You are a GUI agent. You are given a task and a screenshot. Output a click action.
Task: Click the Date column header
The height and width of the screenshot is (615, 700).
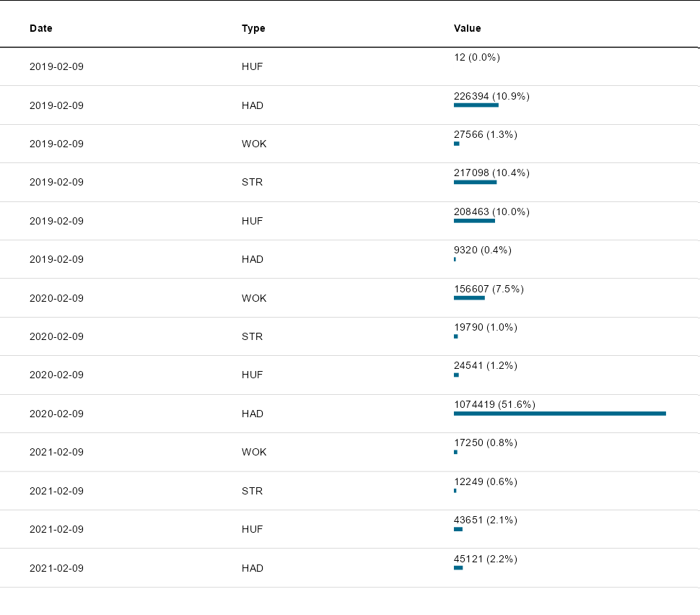(41, 28)
